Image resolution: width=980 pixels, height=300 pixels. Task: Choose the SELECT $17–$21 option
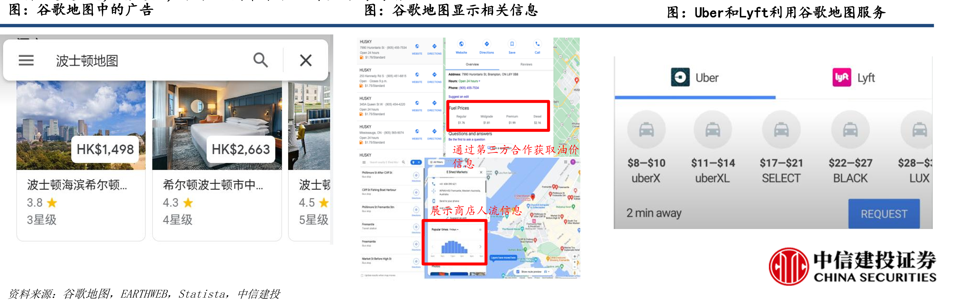(x=782, y=147)
